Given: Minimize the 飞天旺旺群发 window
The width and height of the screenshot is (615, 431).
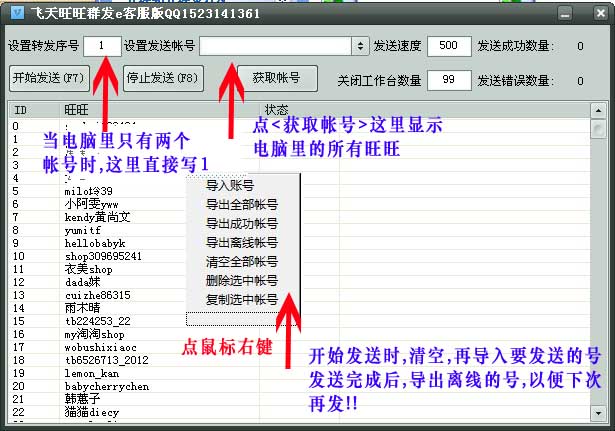Looking at the screenshot, I should [x=565, y=14].
